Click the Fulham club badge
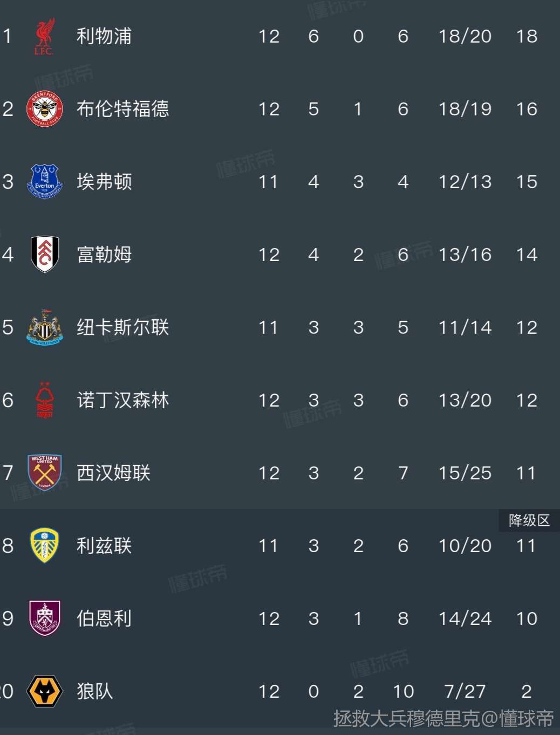 pyautogui.click(x=44, y=255)
